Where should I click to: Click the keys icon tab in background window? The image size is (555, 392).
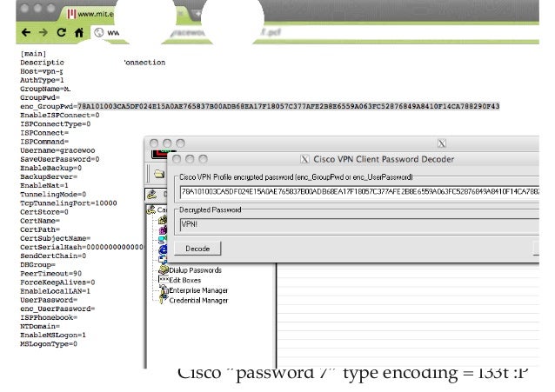click(152, 194)
